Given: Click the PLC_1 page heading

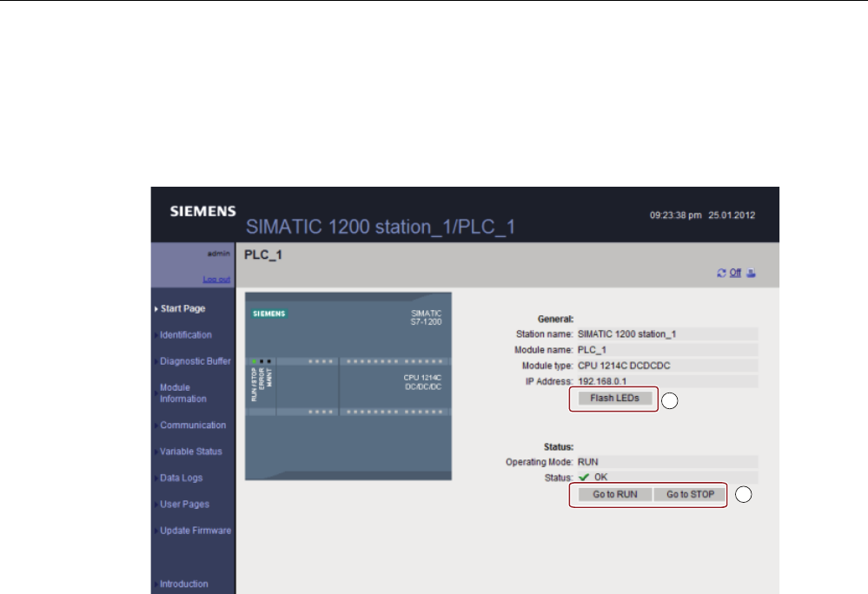Looking at the screenshot, I should coord(263,255).
